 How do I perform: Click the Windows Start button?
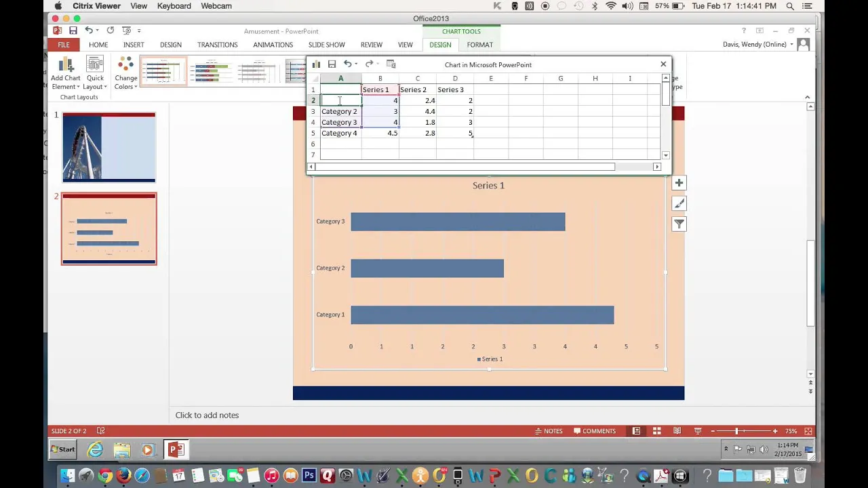pyautogui.click(x=64, y=449)
